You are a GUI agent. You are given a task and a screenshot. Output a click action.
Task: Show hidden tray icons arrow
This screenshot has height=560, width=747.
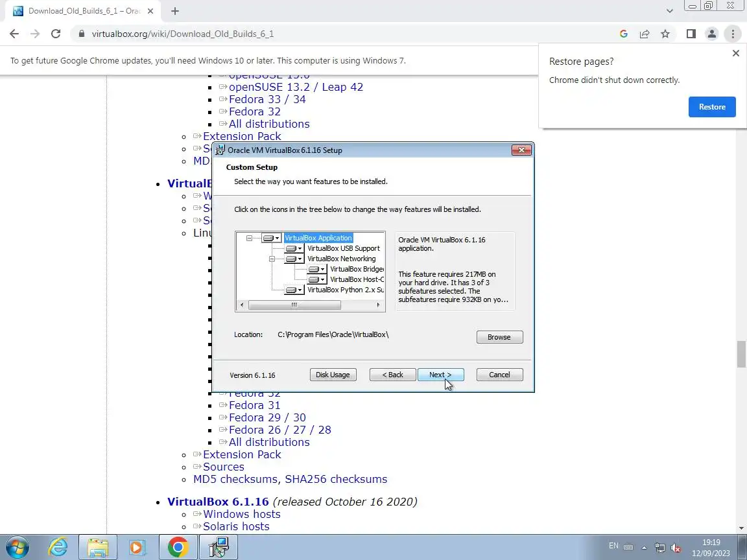(644, 548)
